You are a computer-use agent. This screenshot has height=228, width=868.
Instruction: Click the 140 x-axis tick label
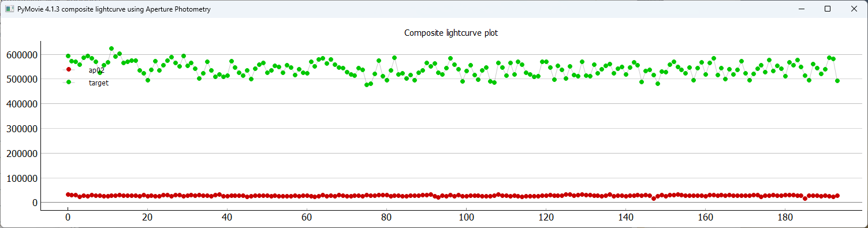(x=625, y=218)
